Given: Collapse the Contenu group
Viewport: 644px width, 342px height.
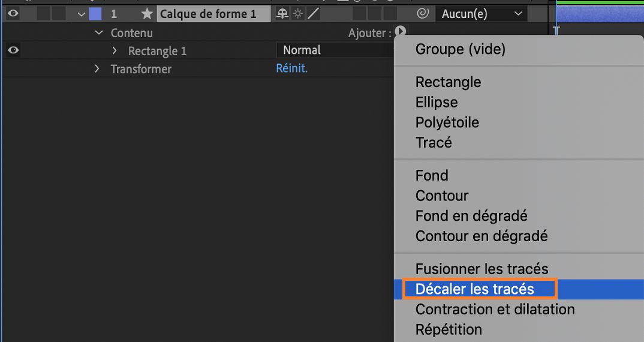Looking at the screenshot, I should (100, 33).
